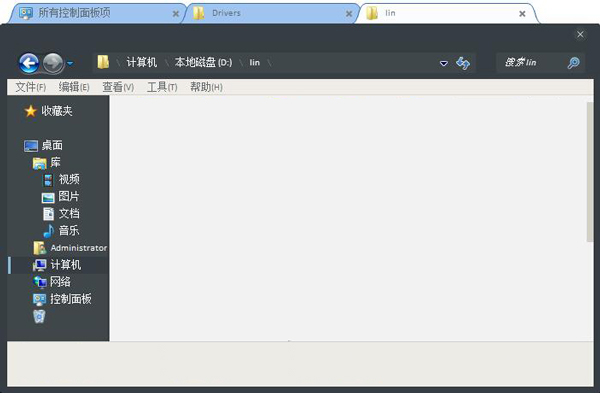Click the 音乐 music note icon
Screen dimensions: 600x393
point(48,231)
